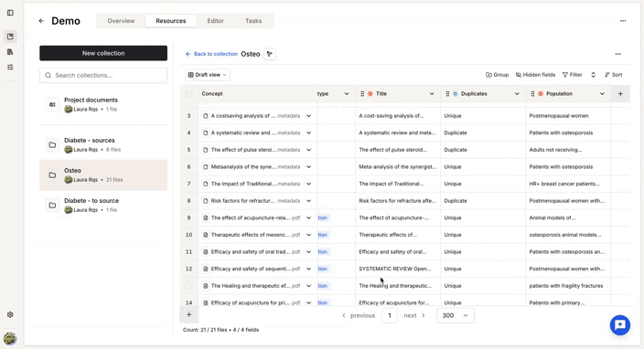Viewport: 644px width, 349px height.
Task: Open the Population column dropdown arrow
Action: (602, 94)
